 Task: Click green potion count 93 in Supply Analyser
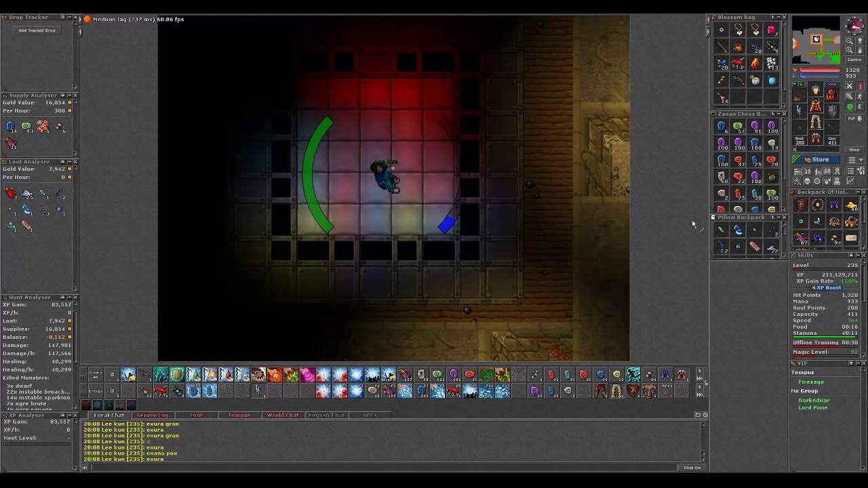pyautogui.click(x=27, y=127)
